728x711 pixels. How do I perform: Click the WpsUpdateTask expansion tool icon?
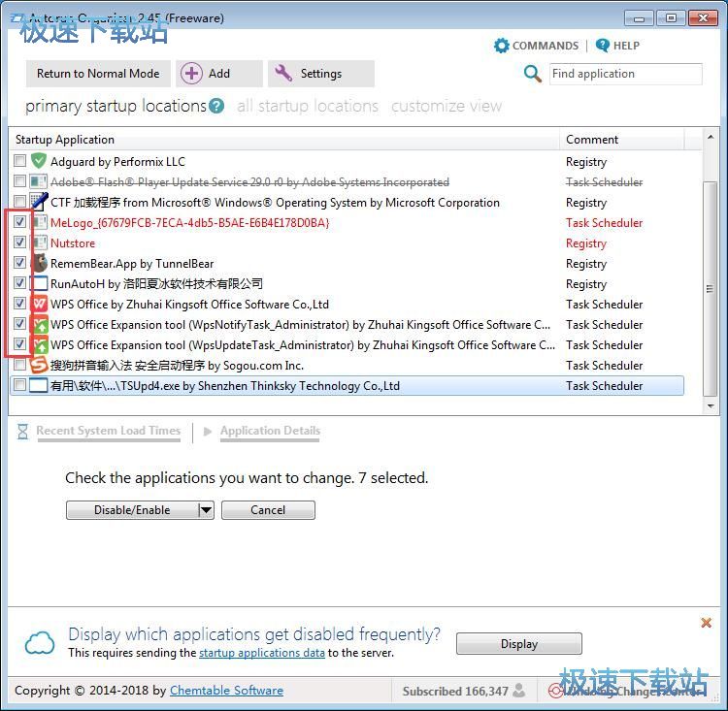tap(39, 344)
